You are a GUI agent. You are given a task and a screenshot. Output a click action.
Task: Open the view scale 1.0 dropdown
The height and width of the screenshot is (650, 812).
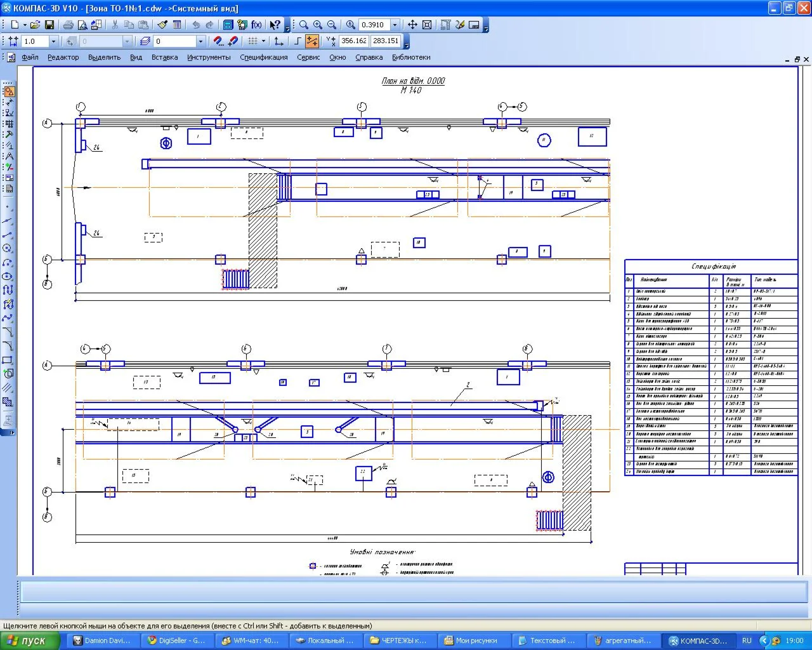pyautogui.click(x=53, y=41)
